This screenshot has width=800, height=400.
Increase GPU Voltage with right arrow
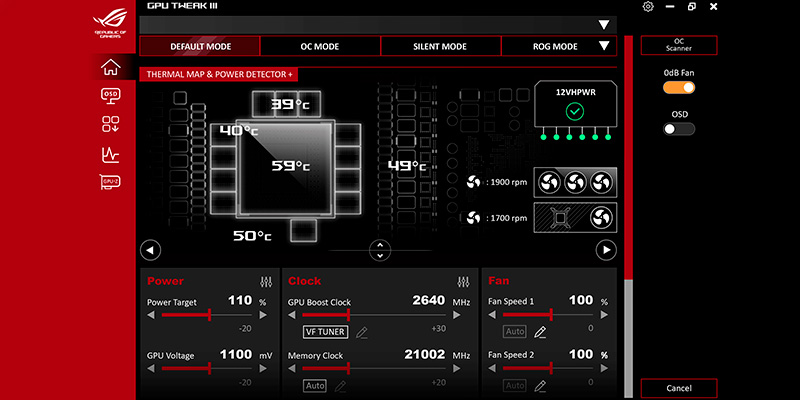pyautogui.click(x=263, y=368)
